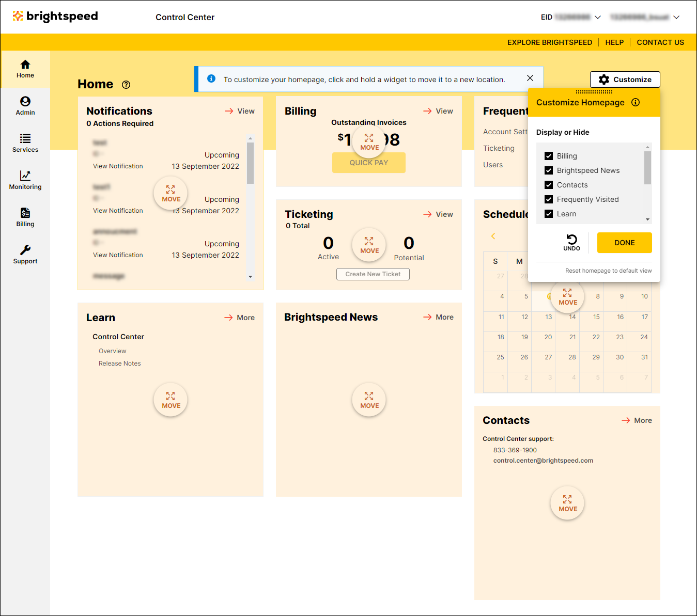Open the first View Notification link
The height and width of the screenshot is (616, 697).
[x=118, y=166]
